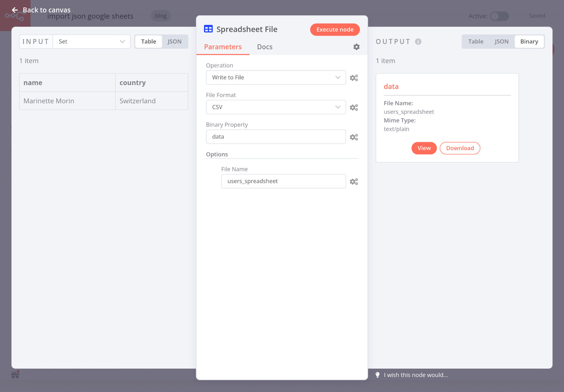Screen dimensions: 564x392
Task: Open the Operation parameter options gear
Action: [354, 78]
